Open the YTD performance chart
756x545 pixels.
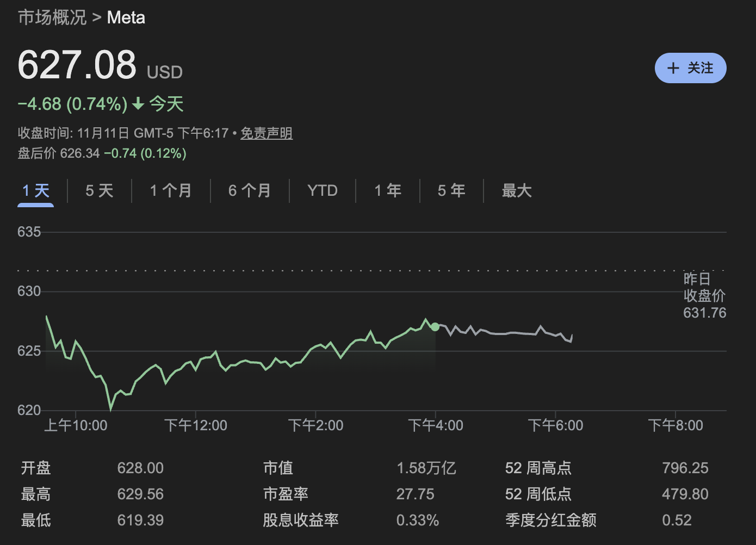(322, 190)
